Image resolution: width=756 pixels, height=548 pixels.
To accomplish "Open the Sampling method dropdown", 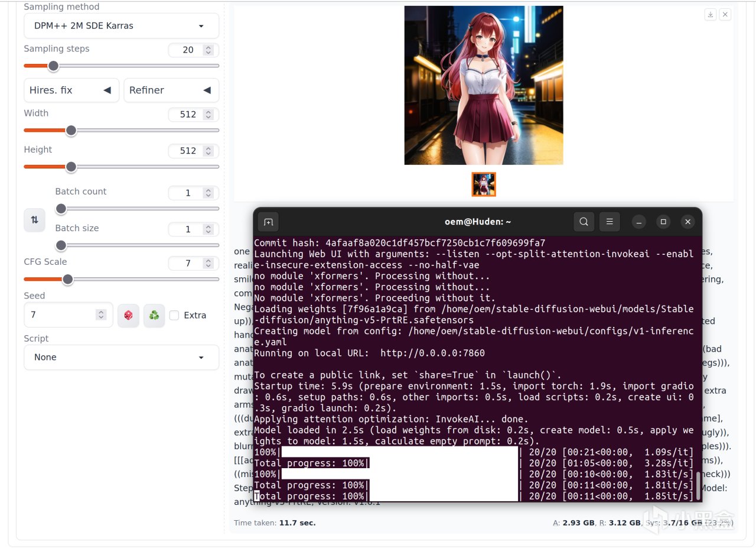I will tap(121, 26).
